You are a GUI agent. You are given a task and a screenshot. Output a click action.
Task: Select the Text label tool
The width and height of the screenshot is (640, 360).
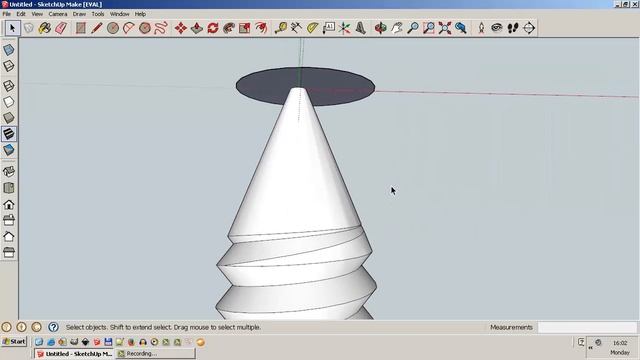tap(329, 28)
